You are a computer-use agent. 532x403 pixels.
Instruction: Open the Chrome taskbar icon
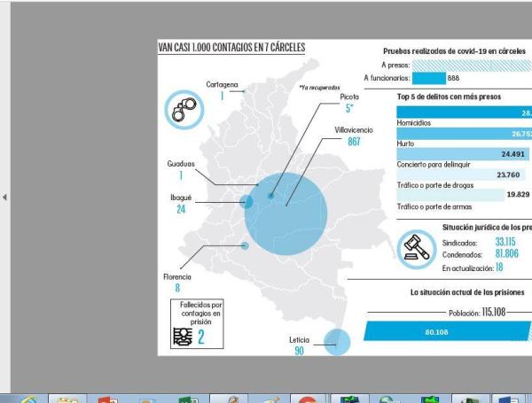[308, 399]
